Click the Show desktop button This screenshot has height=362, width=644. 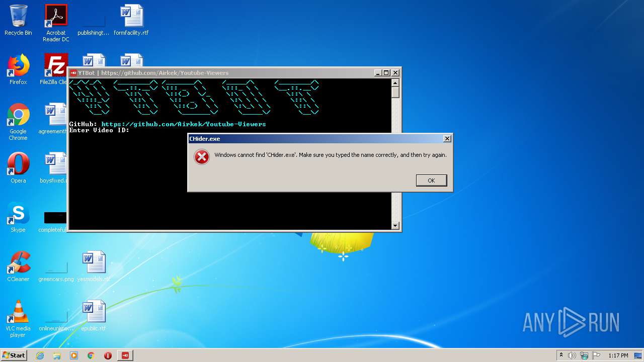[639, 355]
